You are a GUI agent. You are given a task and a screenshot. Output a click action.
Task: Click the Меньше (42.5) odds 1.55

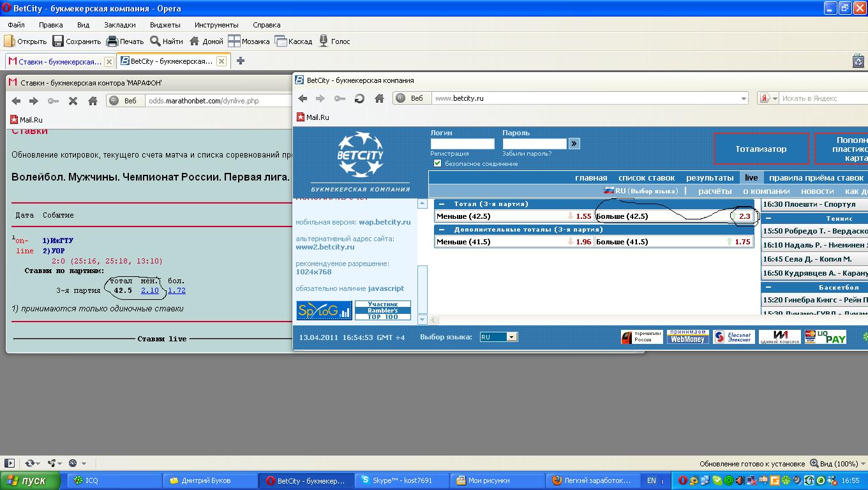tap(583, 216)
